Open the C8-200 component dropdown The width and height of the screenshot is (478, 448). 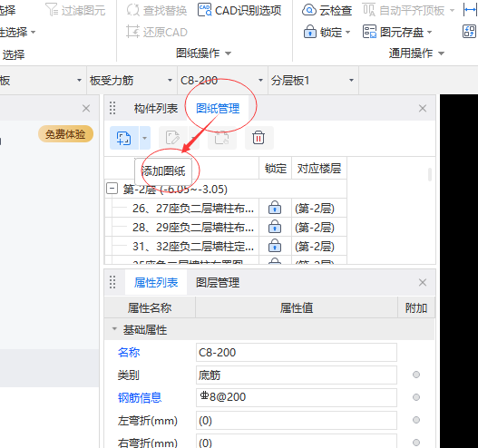(260, 80)
